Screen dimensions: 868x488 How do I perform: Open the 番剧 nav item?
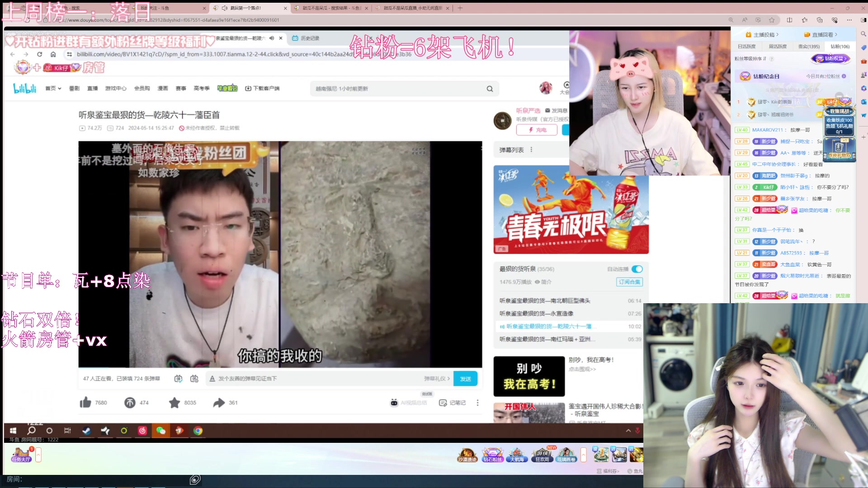coord(74,89)
